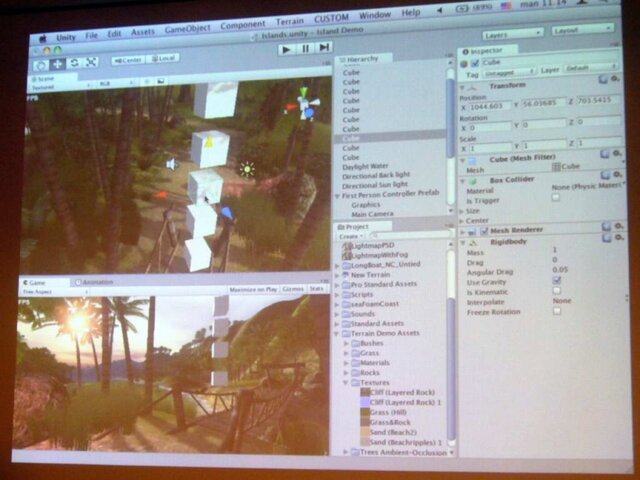Select Directional Sun light in Hierarchy
640x480 pixels.
click(375, 185)
